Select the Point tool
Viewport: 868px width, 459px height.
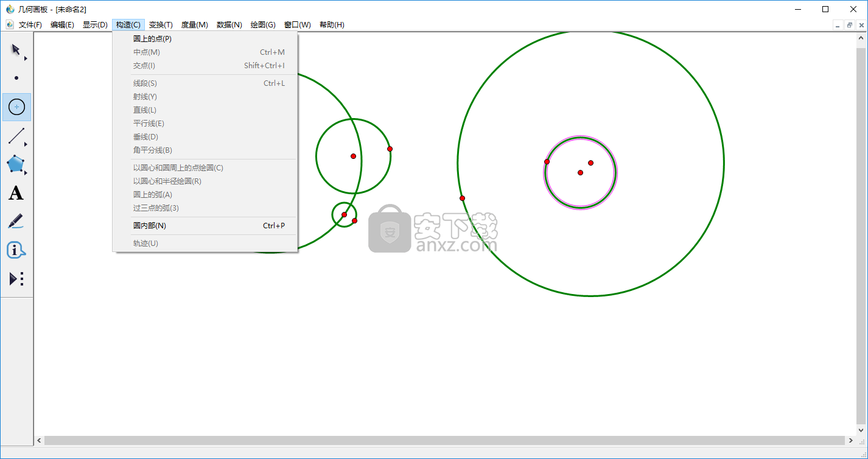click(16, 78)
